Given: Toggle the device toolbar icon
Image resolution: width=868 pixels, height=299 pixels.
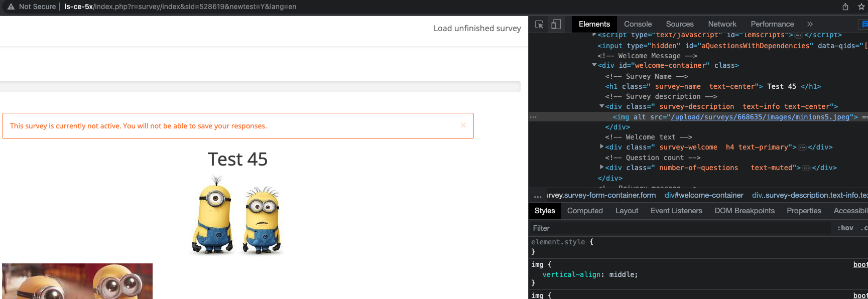Looking at the screenshot, I should pyautogui.click(x=556, y=24).
